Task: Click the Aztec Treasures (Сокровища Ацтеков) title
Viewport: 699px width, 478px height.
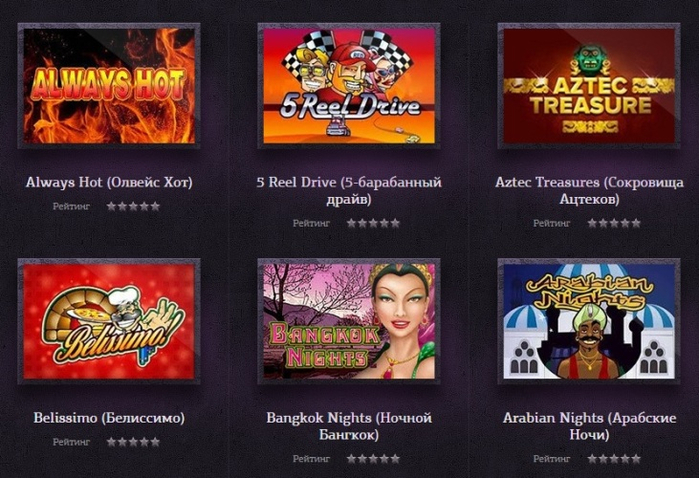Action: pyautogui.click(x=589, y=190)
